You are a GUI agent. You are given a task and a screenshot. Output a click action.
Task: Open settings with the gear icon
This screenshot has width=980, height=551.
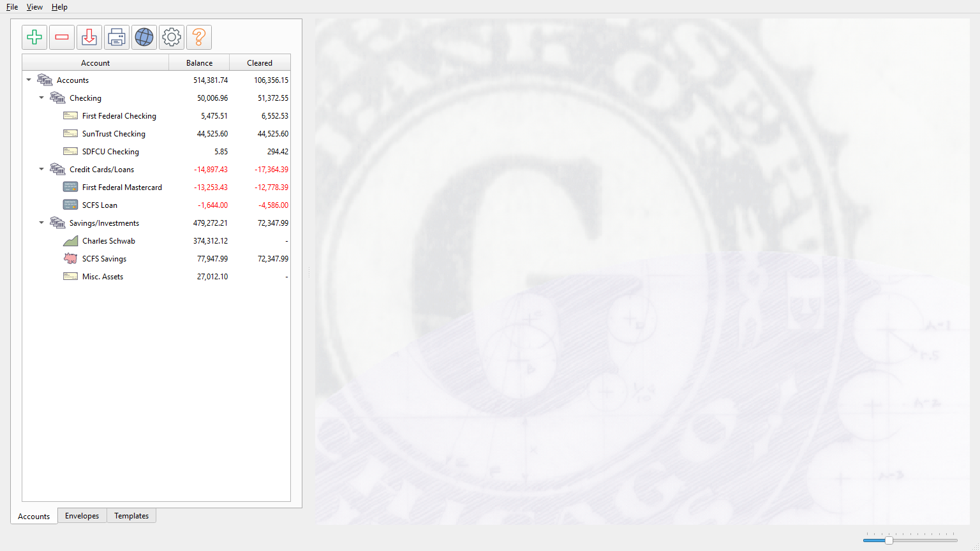(172, 37)
